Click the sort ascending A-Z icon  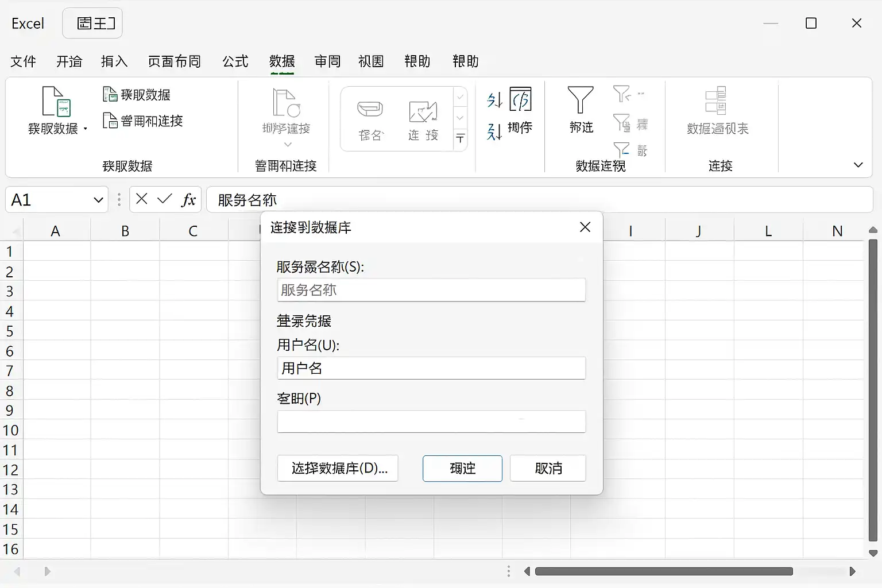point(494,100)
